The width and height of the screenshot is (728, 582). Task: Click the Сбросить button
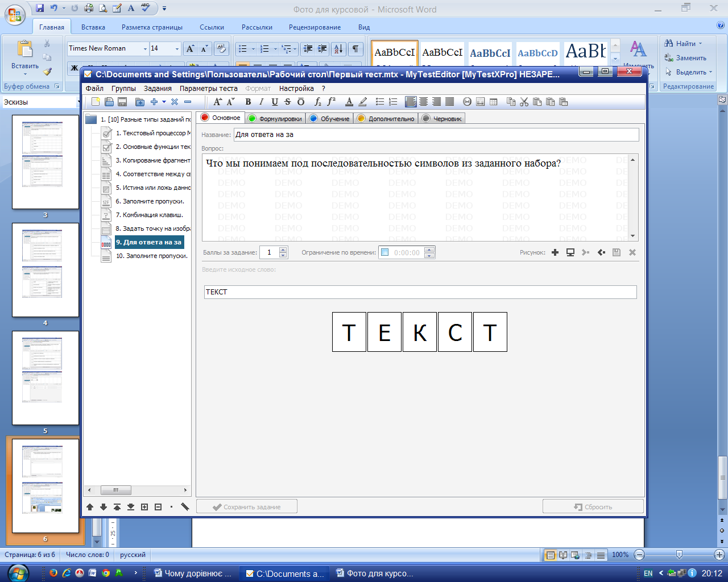593,507
